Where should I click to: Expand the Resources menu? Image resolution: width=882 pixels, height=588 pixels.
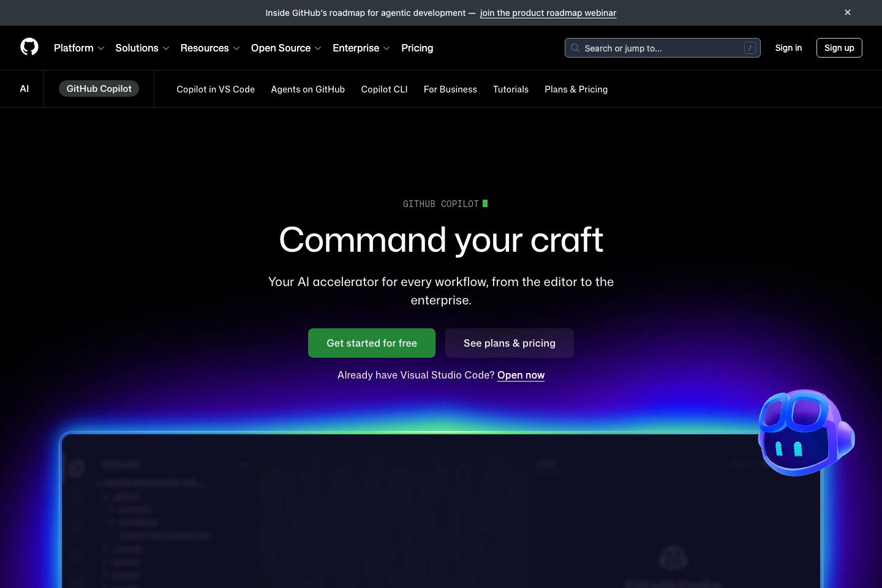(x=209, y=48)
